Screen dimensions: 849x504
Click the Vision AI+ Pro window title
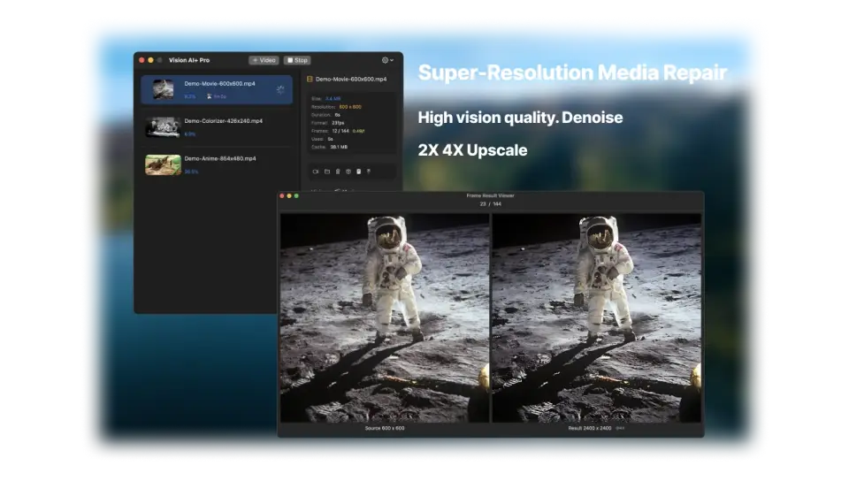189,60
